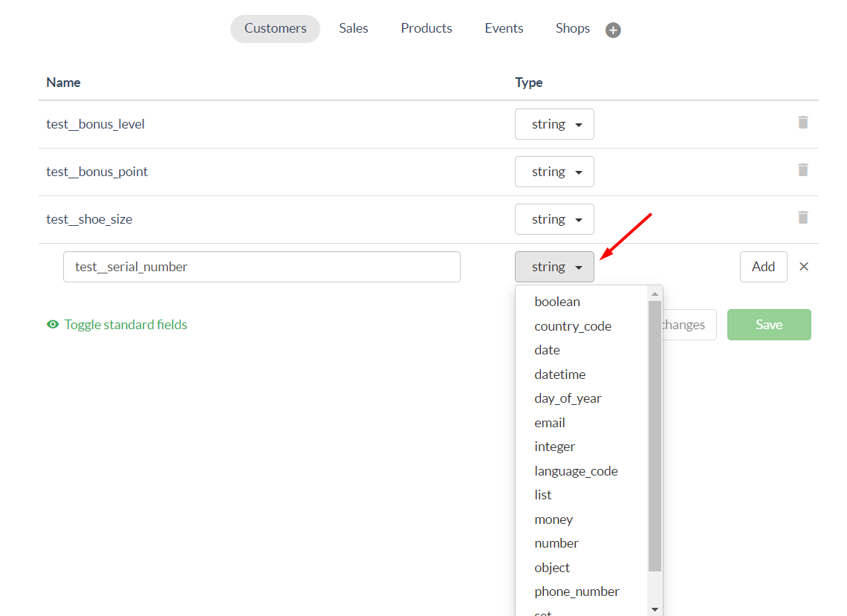Viewport: 847px width, 616px height.
Task: Delete the test_bonus_level field
Action: point(802,123)
